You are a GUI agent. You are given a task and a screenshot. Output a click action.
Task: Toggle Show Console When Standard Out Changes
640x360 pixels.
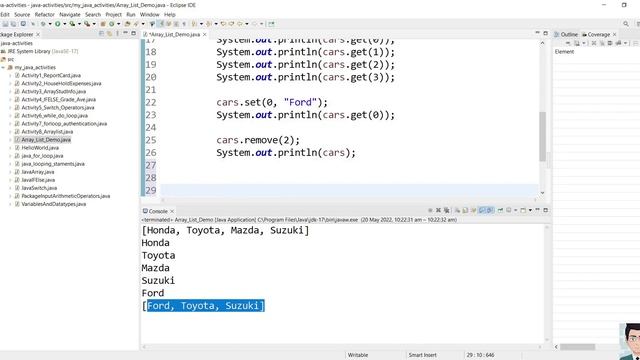click(x=482, y=210)
